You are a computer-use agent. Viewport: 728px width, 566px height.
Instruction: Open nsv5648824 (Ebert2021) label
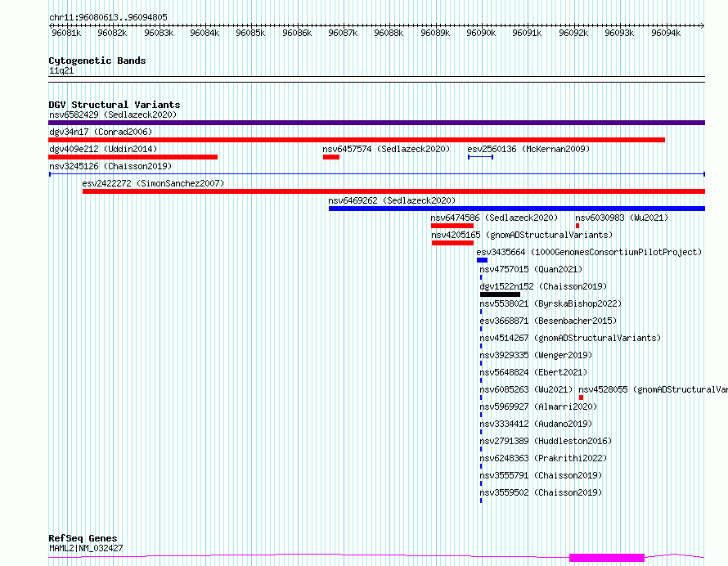(533, 372)
